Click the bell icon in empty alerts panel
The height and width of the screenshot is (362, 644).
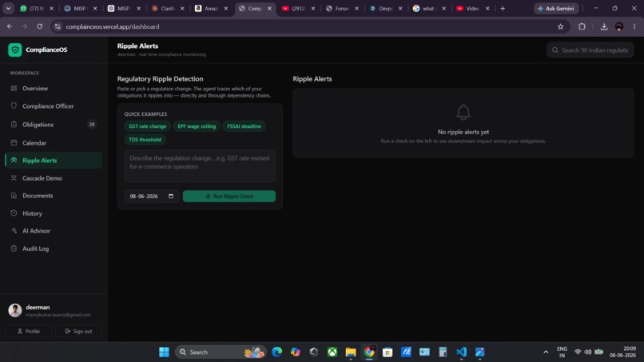463,112
